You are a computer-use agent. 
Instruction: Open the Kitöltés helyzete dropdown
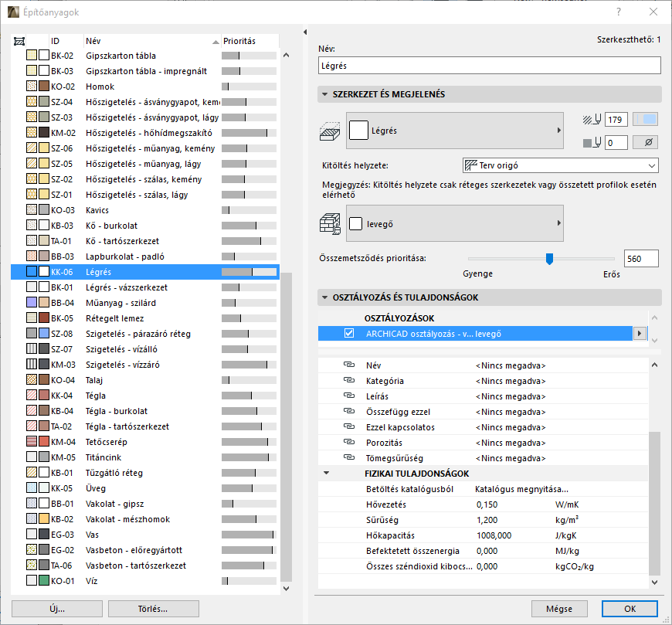559,165
